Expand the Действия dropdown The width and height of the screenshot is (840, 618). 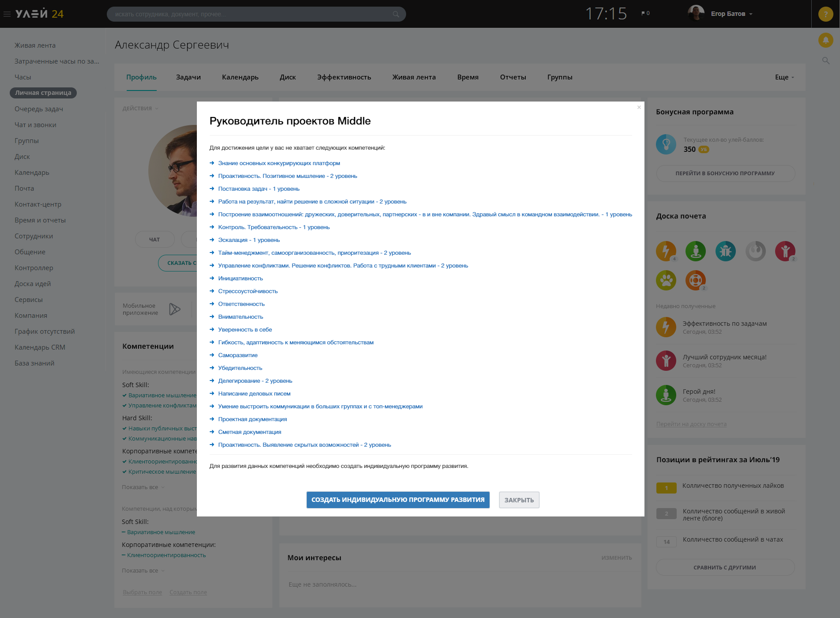coord(140,109)
